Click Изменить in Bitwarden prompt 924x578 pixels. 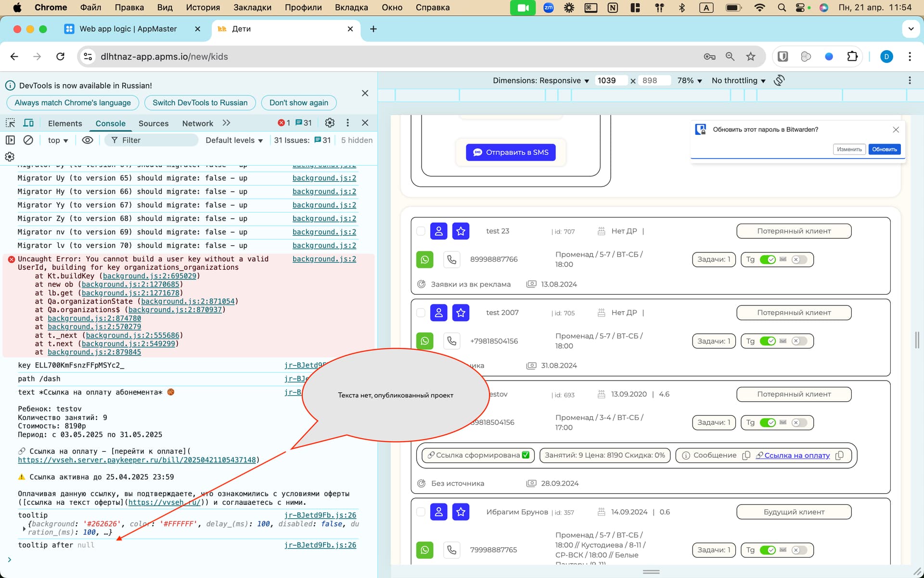coord(849,149)
